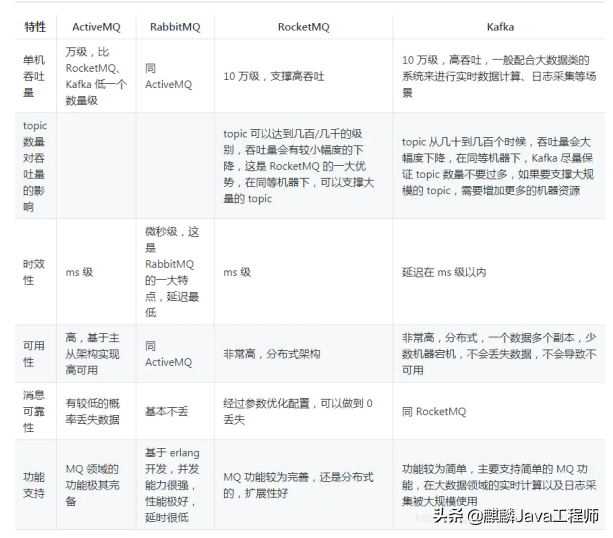Screen dimensions: 613x538
Task: Click cell 延迟在 ms 级以内
Action: (444, 272)
